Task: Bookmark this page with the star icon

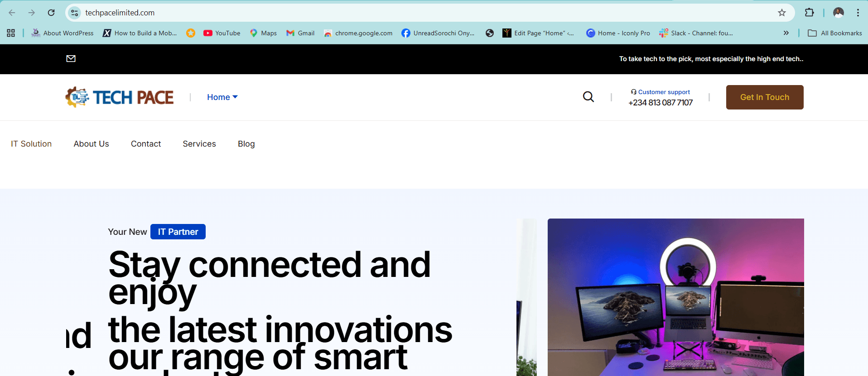Action: pos(782,13)
